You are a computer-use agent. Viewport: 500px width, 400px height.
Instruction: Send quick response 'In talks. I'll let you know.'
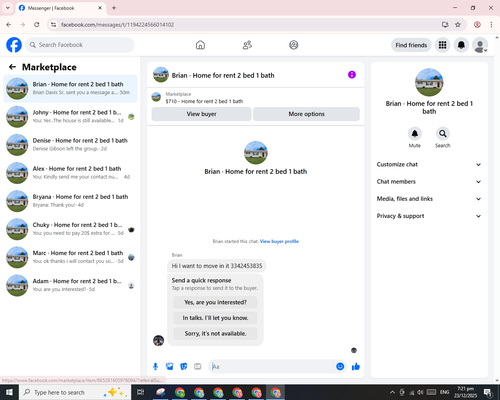pyautogui.click(x=215, y=318)
